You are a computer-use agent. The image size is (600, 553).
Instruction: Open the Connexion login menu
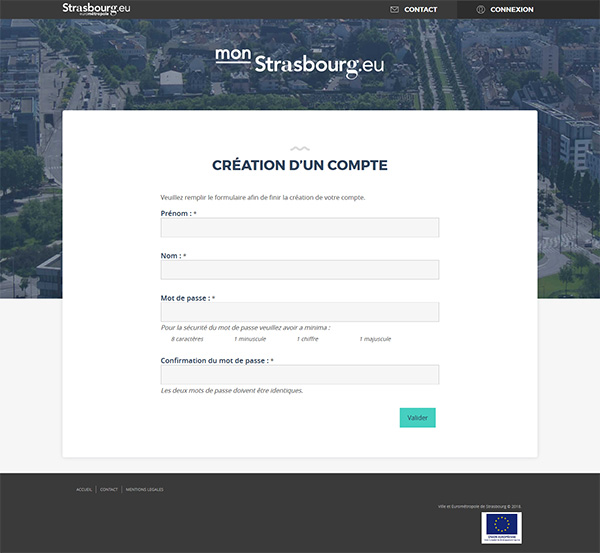coord(512,10)
